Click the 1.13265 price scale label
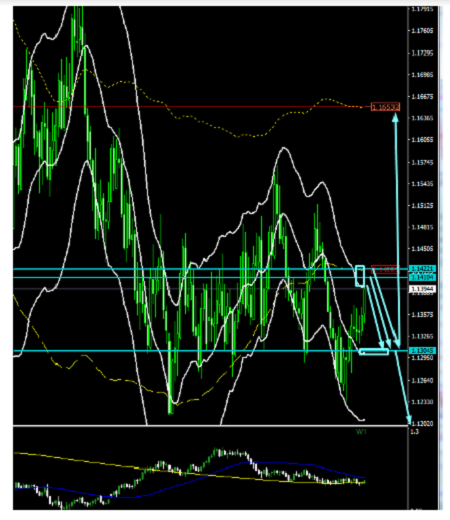This screenshot has width=450, height=520. tap(422, 336)
